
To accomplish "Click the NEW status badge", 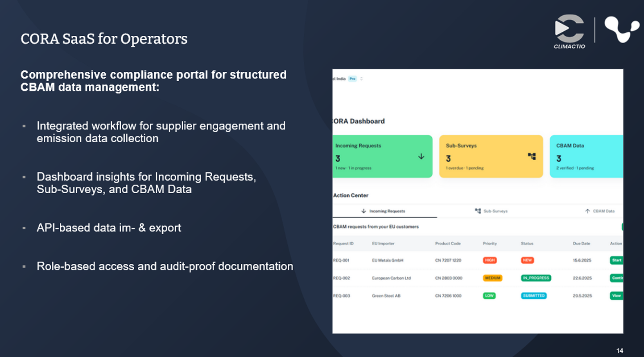I will [527, 260].
